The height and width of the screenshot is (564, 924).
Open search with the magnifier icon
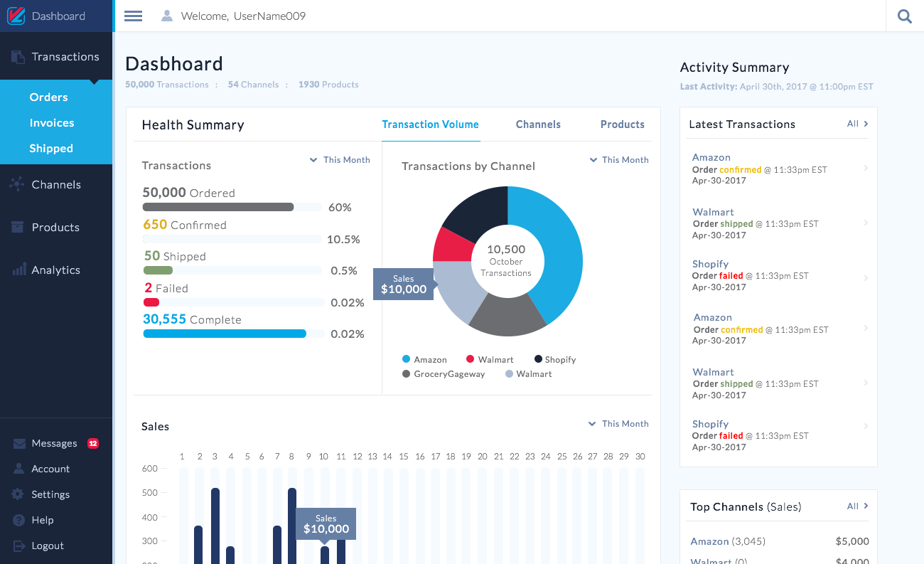[x=904, y=16]
